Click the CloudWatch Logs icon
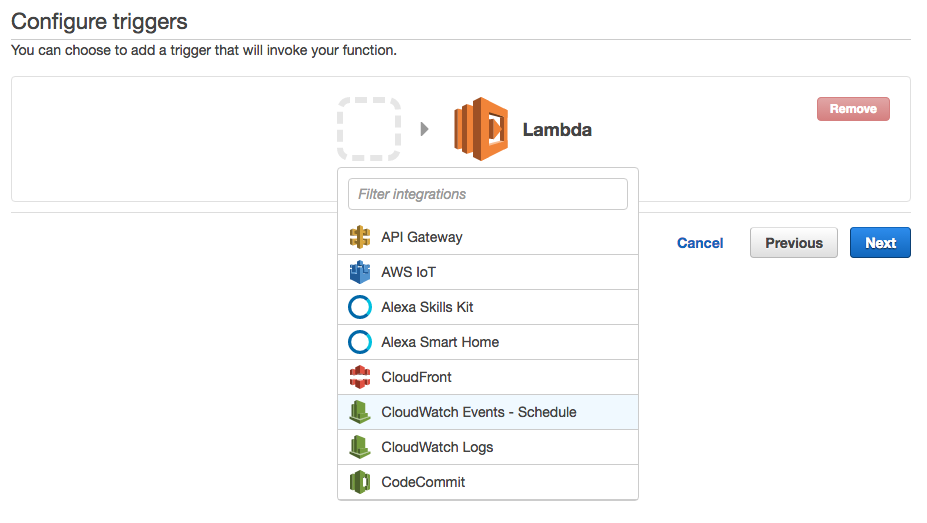 coord(360,447)
